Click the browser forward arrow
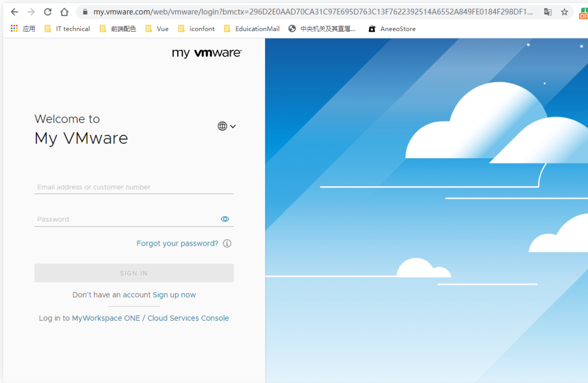 pos(31,12)
